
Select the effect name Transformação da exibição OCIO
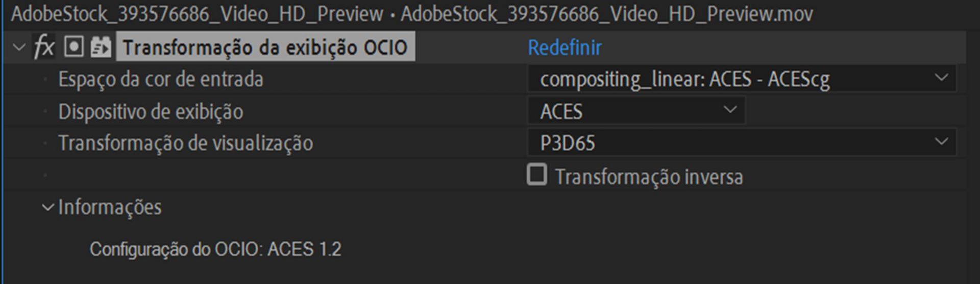pyautogui.click(x=265, y=48)
